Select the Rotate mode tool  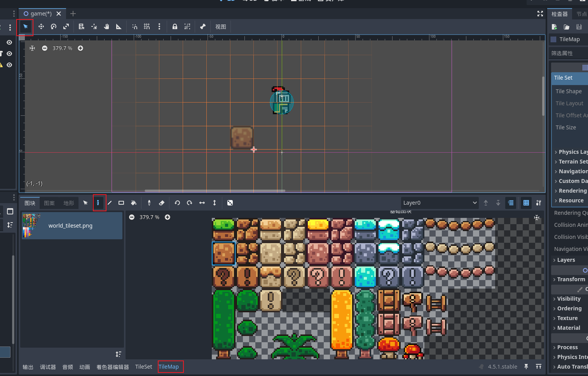pos(54,27)
